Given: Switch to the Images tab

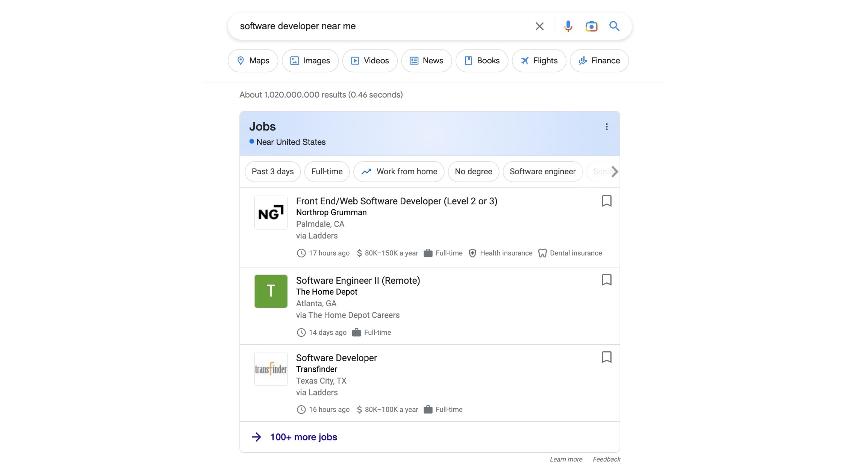Looking at the screenshot, I should (310, 61).
